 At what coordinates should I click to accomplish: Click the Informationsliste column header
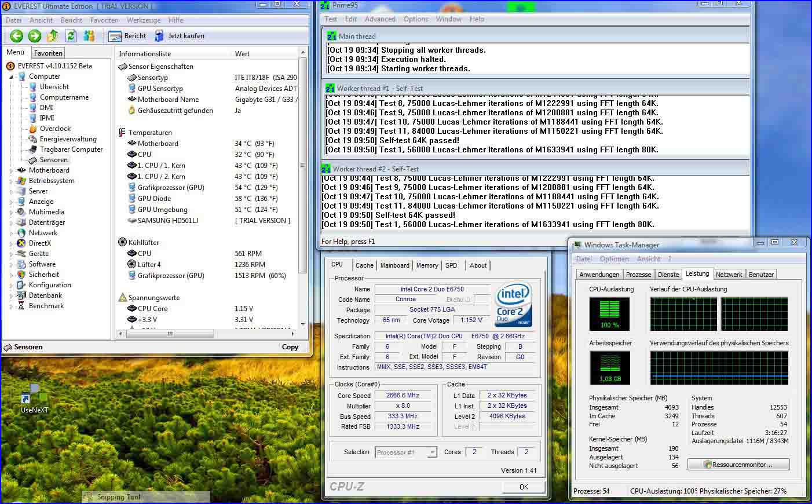173,53
